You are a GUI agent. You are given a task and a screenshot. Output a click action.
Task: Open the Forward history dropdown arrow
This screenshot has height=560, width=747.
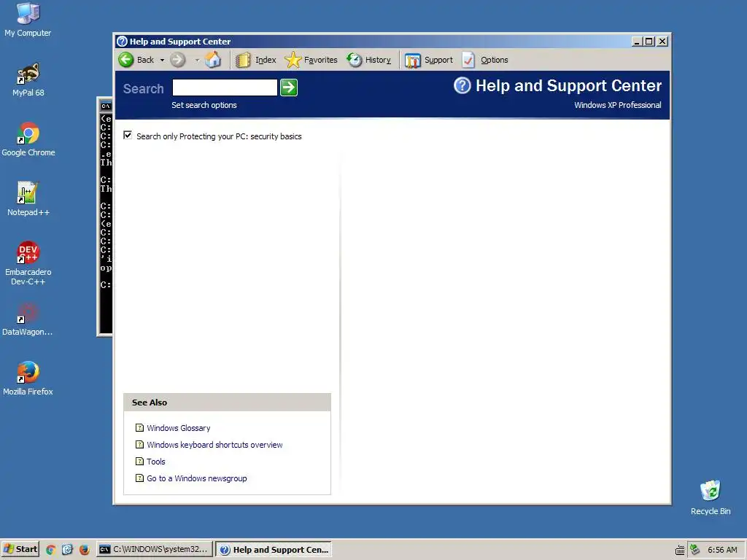197,60
